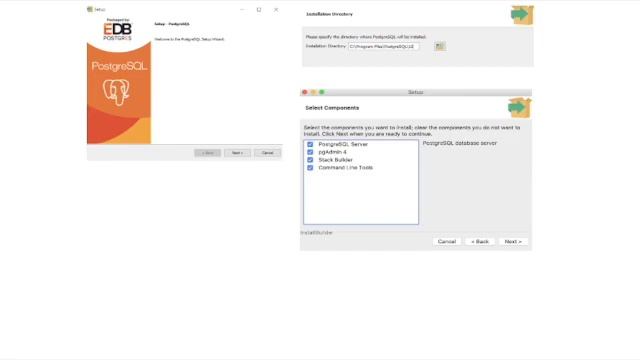Uncheck the Command Line Tools component

pos(310,167)
